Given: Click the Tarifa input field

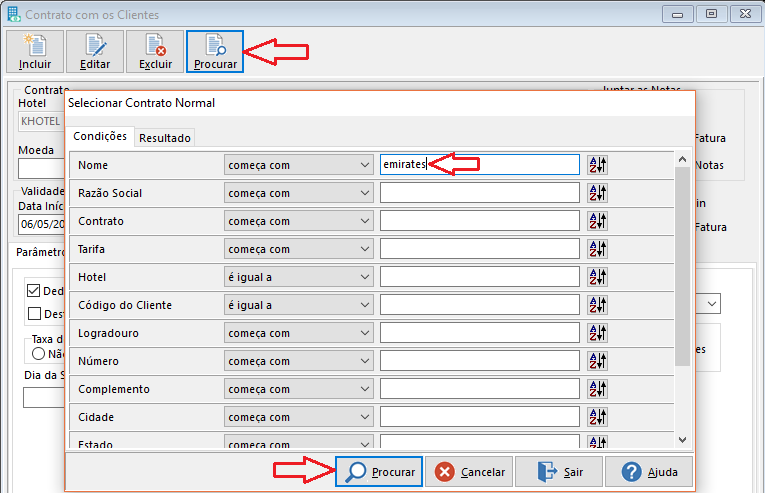Looking at the screenshot, I should click(x=480, y=249).
